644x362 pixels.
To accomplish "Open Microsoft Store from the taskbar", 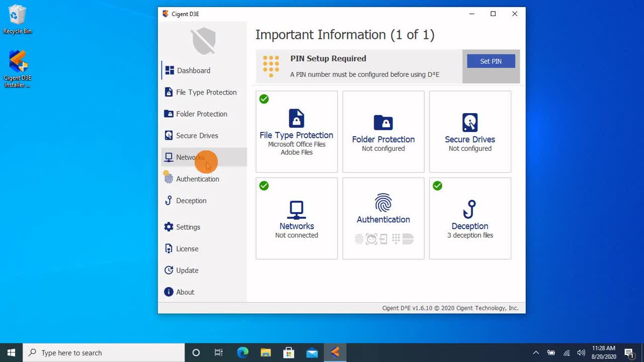I will pos(289,352).
